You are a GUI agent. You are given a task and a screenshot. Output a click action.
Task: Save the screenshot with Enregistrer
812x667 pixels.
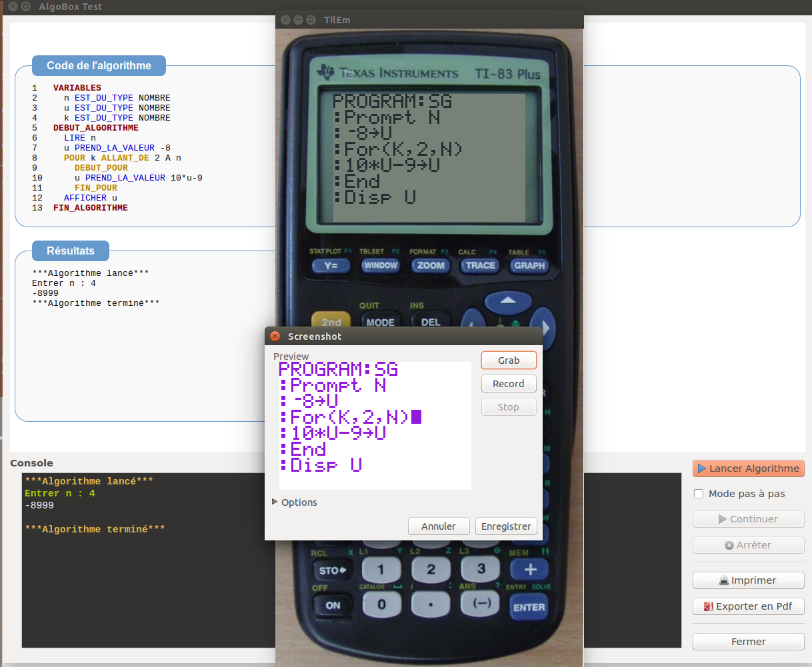505,526
